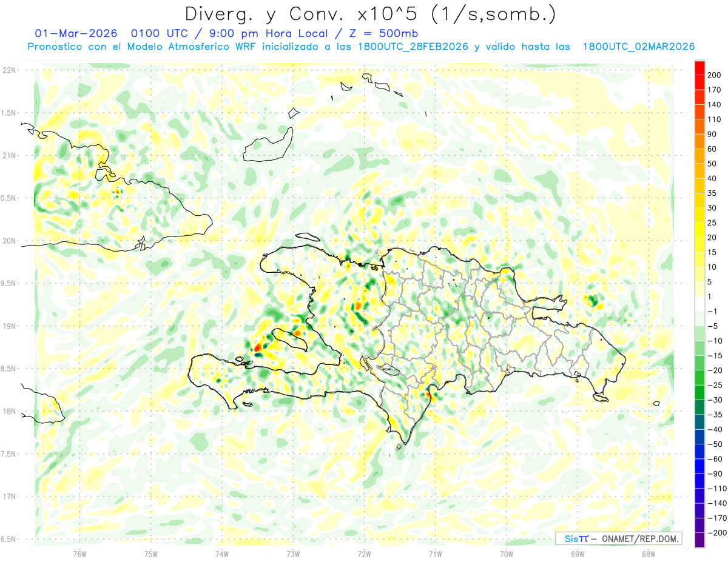Click the color swatch between 170 and 140

pyautogui.click(x=699, y=98)
